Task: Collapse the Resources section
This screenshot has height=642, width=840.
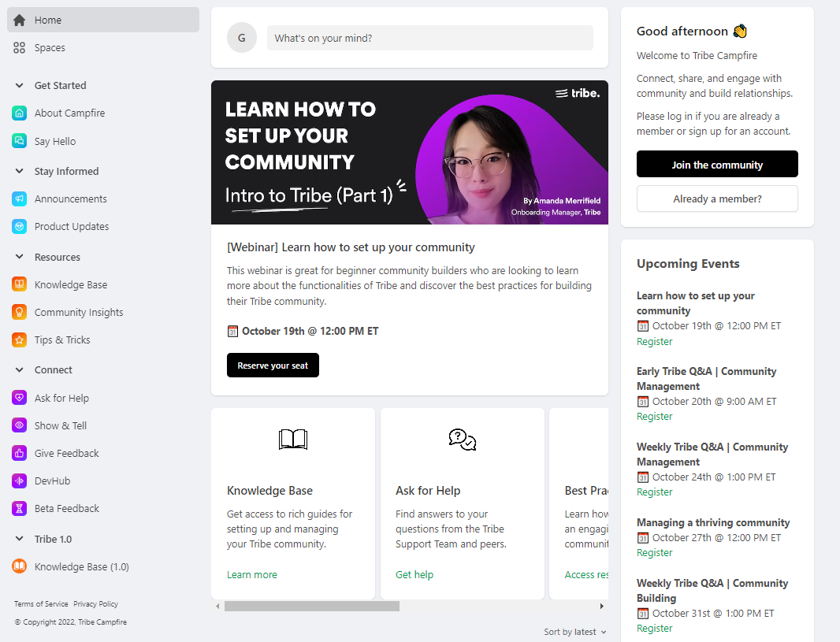Action: 19,257
